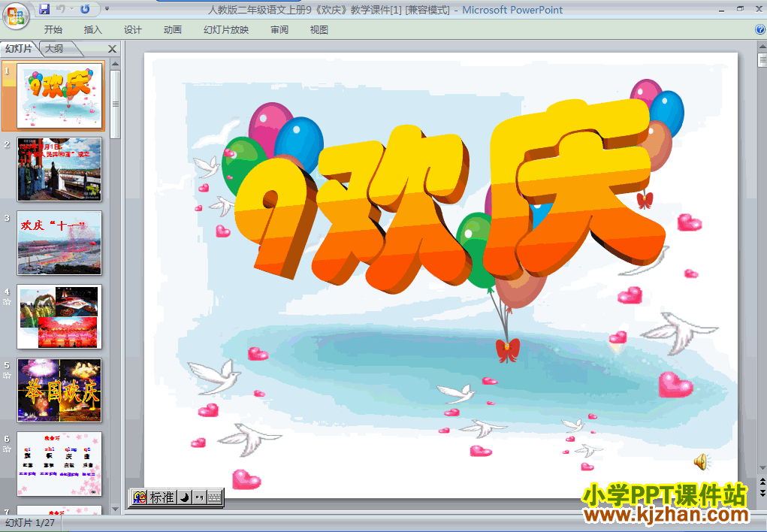The image size is (767, 532).
Task: Toggle the IME Chinese/English mode icon
Action: (x=140, y=497)
